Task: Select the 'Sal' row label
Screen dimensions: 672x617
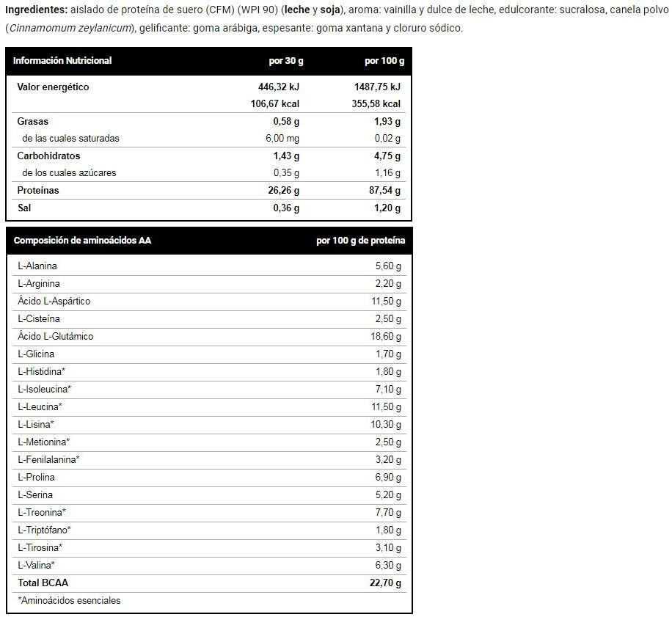Action: (x=24, y=208)
